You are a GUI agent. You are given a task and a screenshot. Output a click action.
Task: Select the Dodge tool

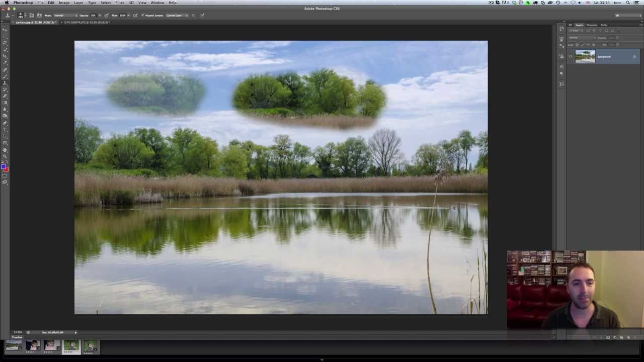point(5,116)
